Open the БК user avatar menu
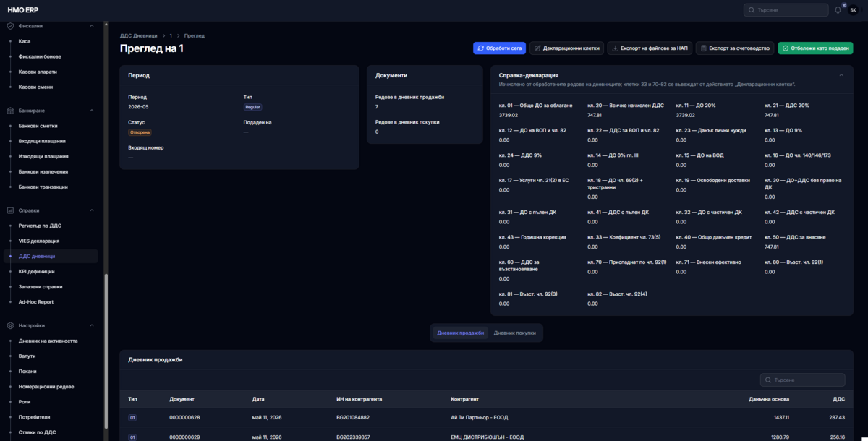The image size is (868, 441). click(852, 10)
